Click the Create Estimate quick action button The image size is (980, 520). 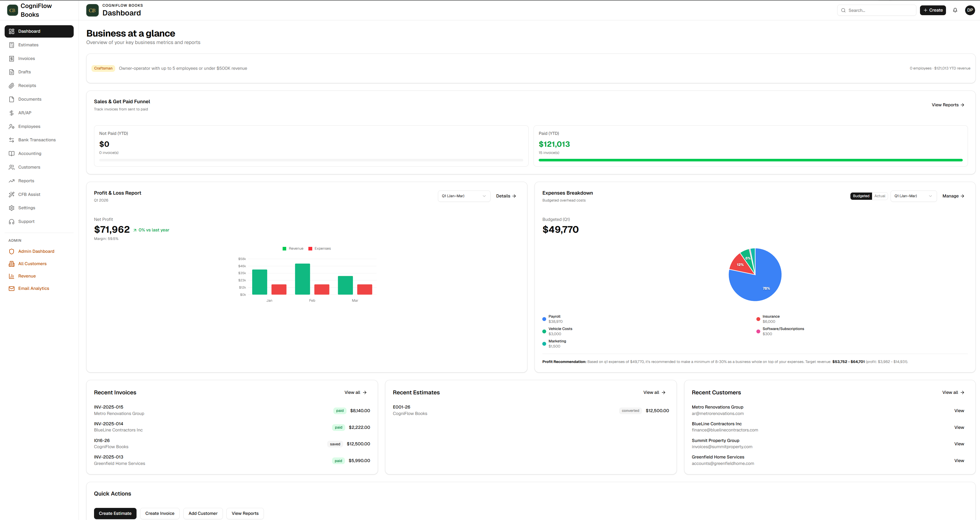click(x=115, y=513)
